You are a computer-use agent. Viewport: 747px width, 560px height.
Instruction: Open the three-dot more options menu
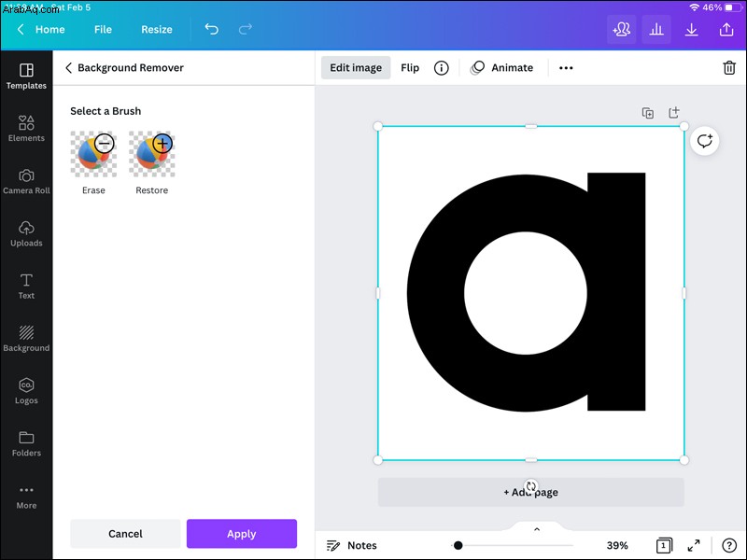pyautogui.click(x=566, y=68)
